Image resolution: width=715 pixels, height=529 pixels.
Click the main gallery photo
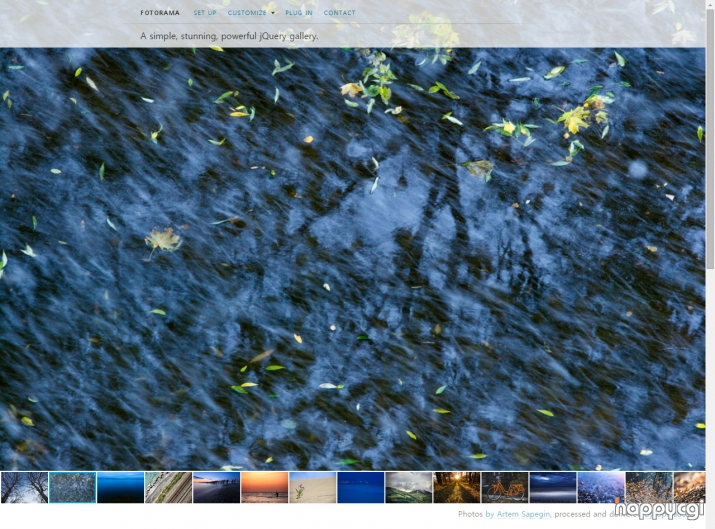[x=352, y=259]
